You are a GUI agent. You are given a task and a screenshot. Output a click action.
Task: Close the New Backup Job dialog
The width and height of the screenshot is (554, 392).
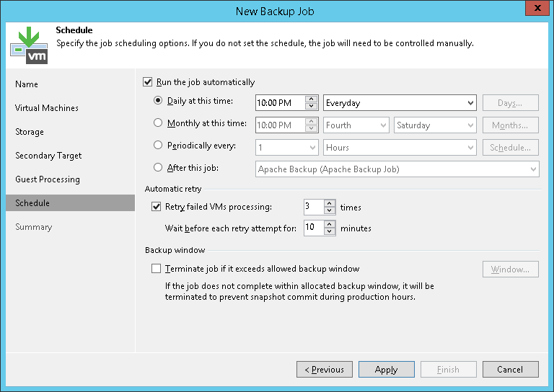pos(535,9)
